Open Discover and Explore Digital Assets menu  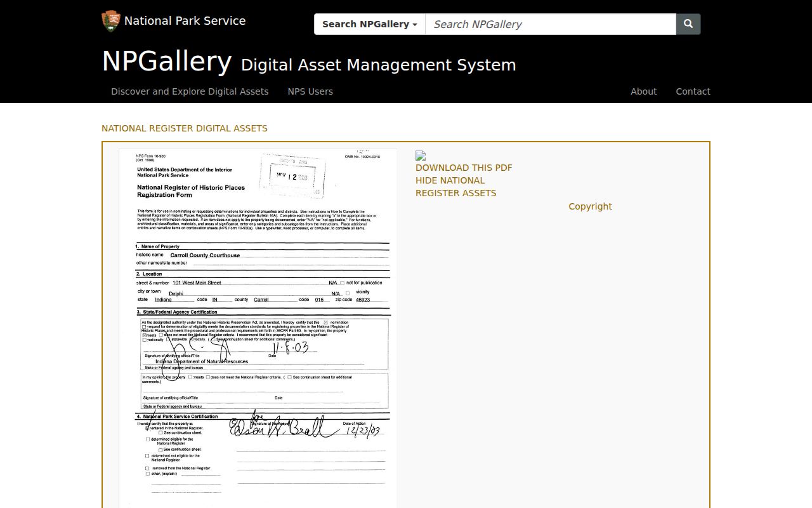click(190, 91)
